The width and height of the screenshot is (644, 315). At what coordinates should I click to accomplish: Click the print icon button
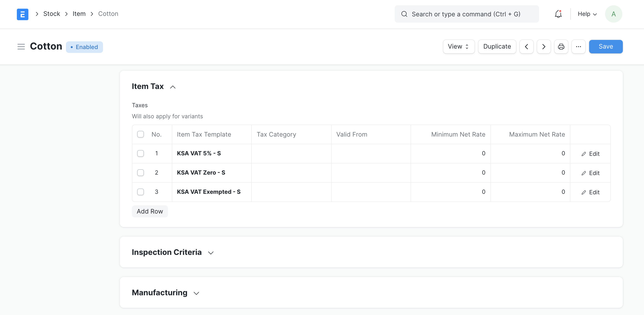pyautogui.click(x=561, y=47)
